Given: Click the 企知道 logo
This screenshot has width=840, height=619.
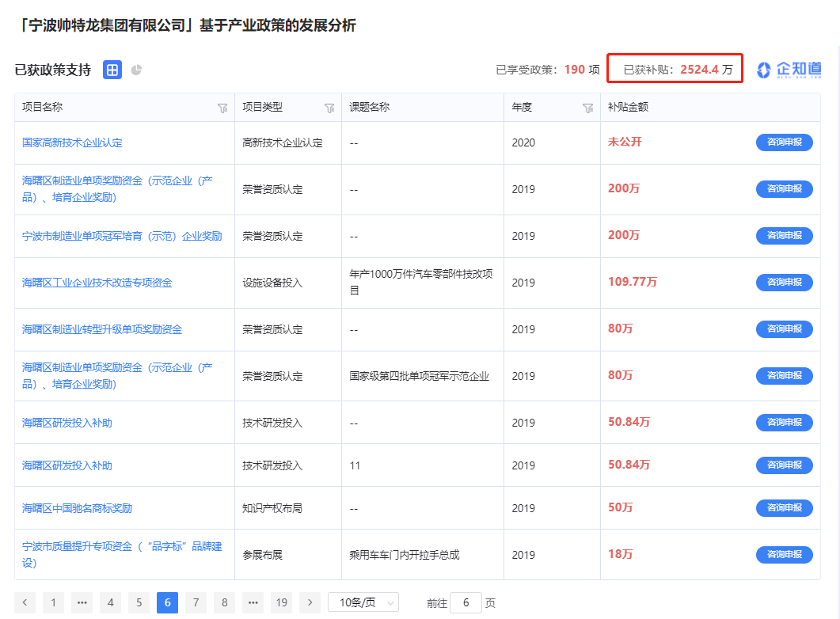Looking at the screenshot, I should pyautogui.click(x=789, y=70).
